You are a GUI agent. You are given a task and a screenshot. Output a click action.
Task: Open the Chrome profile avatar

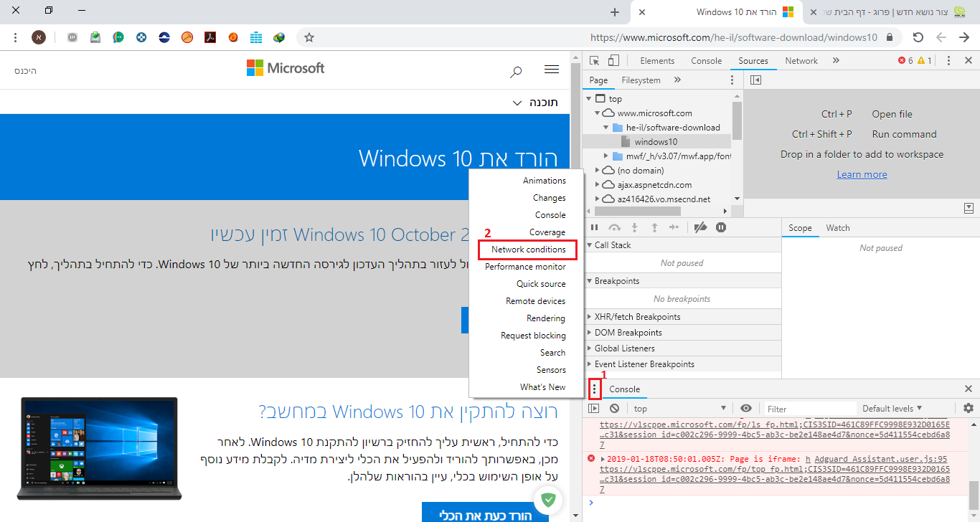coord(39,37)
